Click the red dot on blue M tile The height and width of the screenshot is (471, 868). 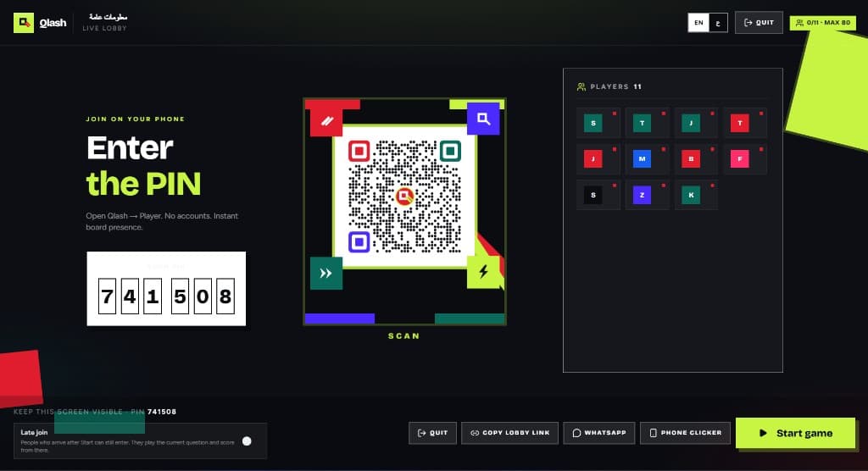(x=663, y=149)
